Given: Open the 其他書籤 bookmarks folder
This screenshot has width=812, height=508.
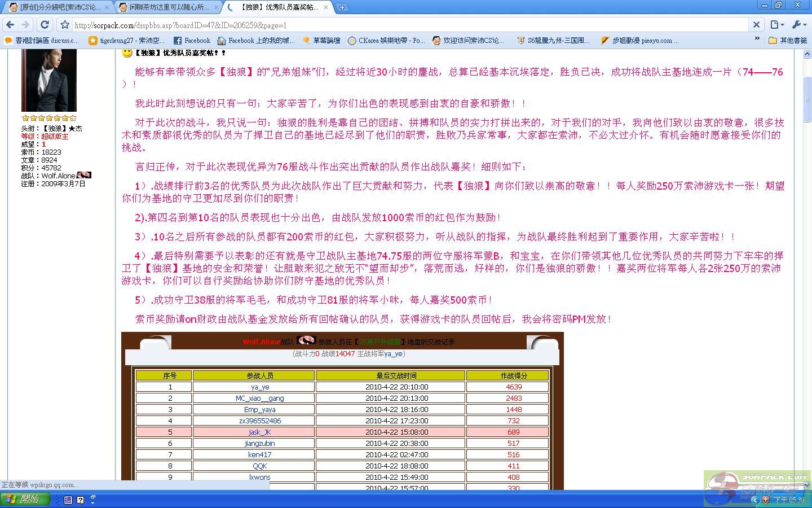Looking at the screenshot, I should tap(788, 41).
